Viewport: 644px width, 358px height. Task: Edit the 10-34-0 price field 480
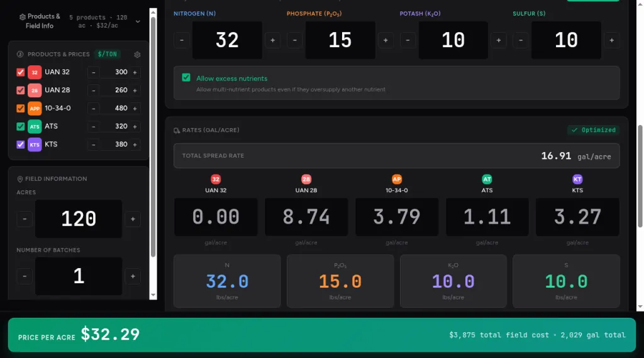(114, 108)
